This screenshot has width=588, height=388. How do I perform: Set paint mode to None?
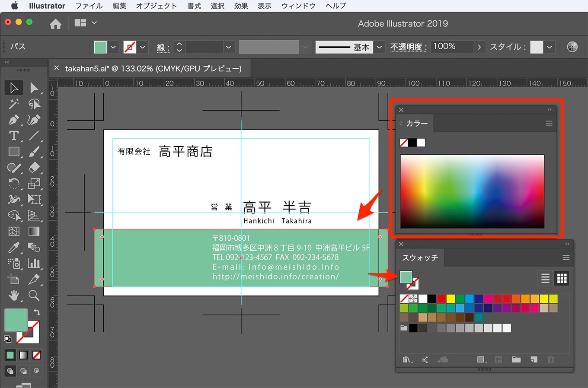click(x=37, y=355)
